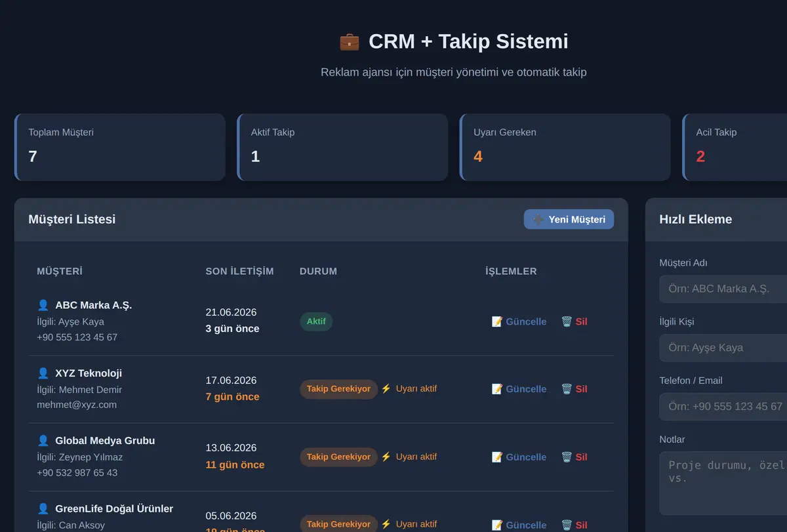Delete ABC Marka A.Ş. with Sil

click(x=574, y=321)
